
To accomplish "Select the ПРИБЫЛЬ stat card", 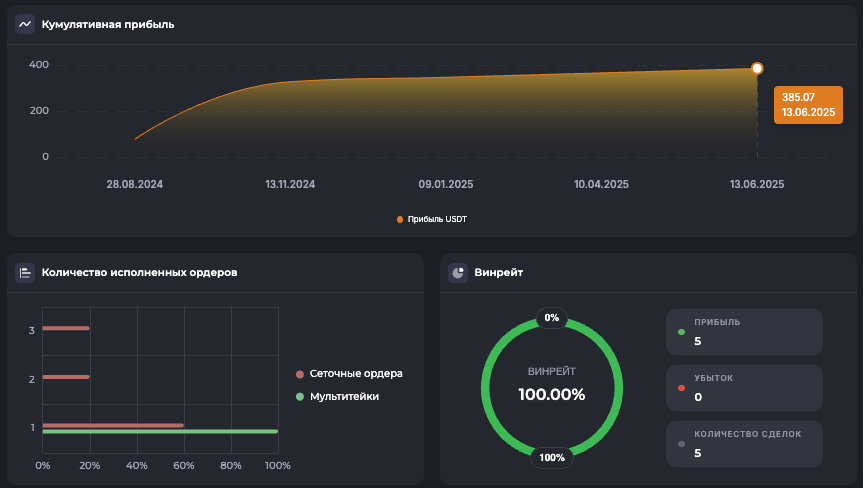I will pyautogui.click(x=744, y=332).
